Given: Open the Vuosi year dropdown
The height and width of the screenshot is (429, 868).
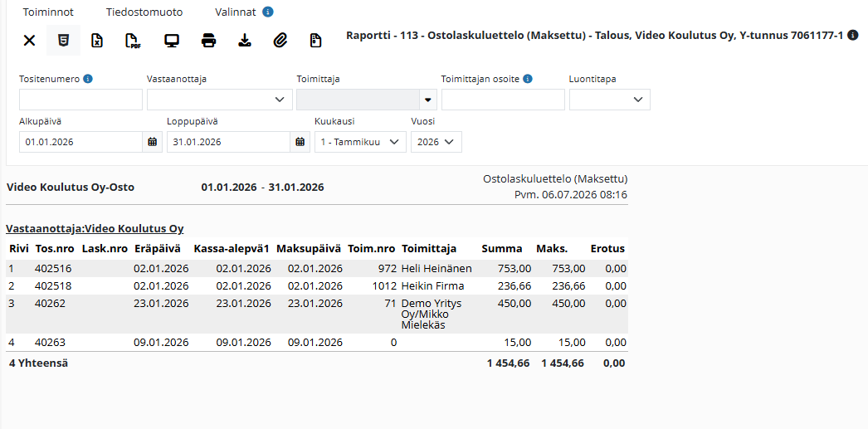Looking at the screenshot, I should [436, 142].
